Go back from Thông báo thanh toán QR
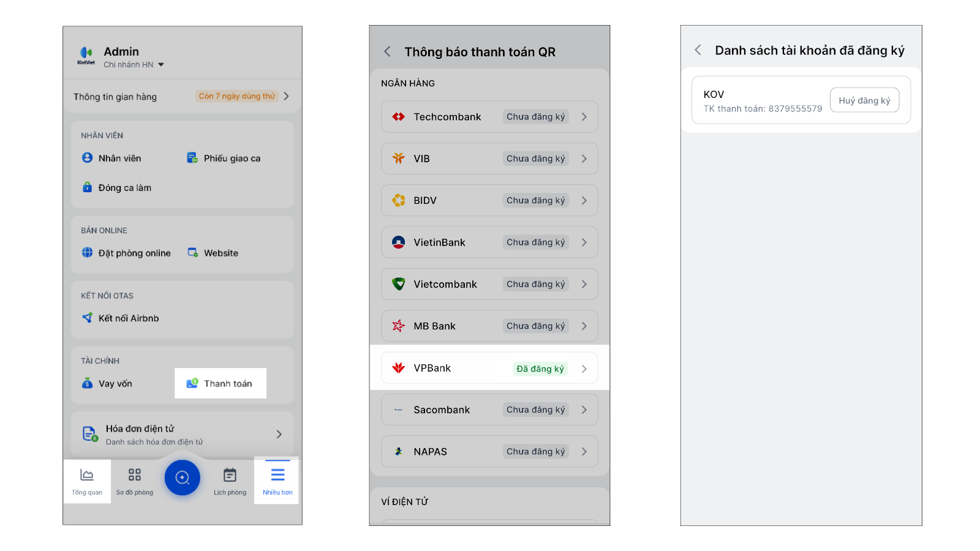 point(387,51)
